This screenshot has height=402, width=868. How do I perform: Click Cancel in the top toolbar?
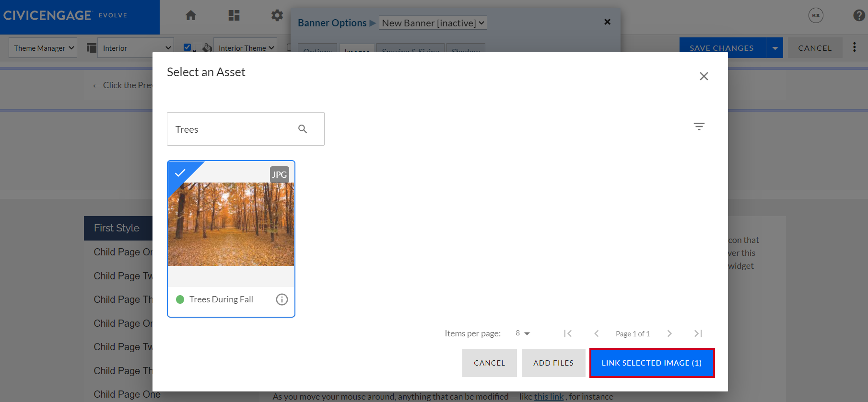(x=815, y=48)
